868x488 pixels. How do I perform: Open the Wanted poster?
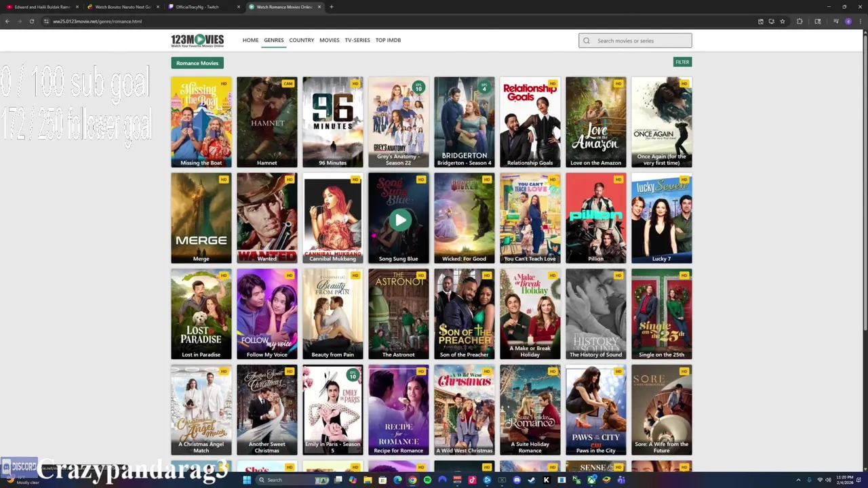[x=267, y=218]
